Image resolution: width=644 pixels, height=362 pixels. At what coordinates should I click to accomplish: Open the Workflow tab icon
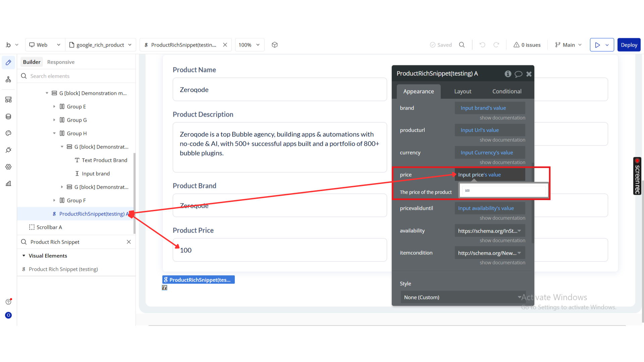8,79
